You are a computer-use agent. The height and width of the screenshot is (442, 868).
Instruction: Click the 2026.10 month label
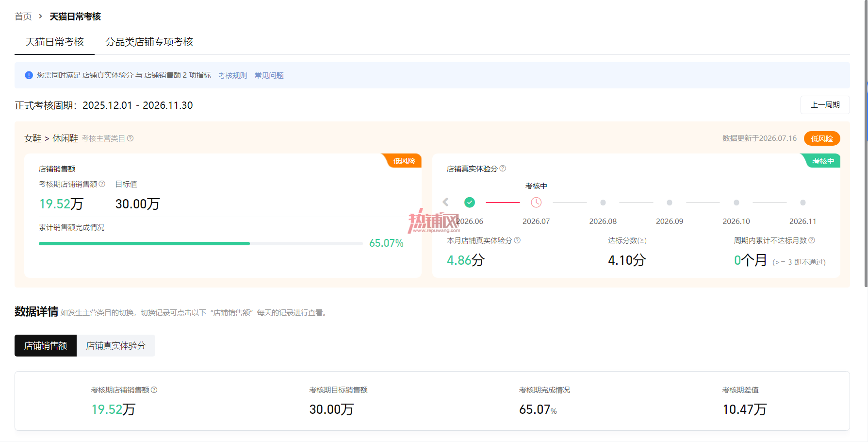737,221
